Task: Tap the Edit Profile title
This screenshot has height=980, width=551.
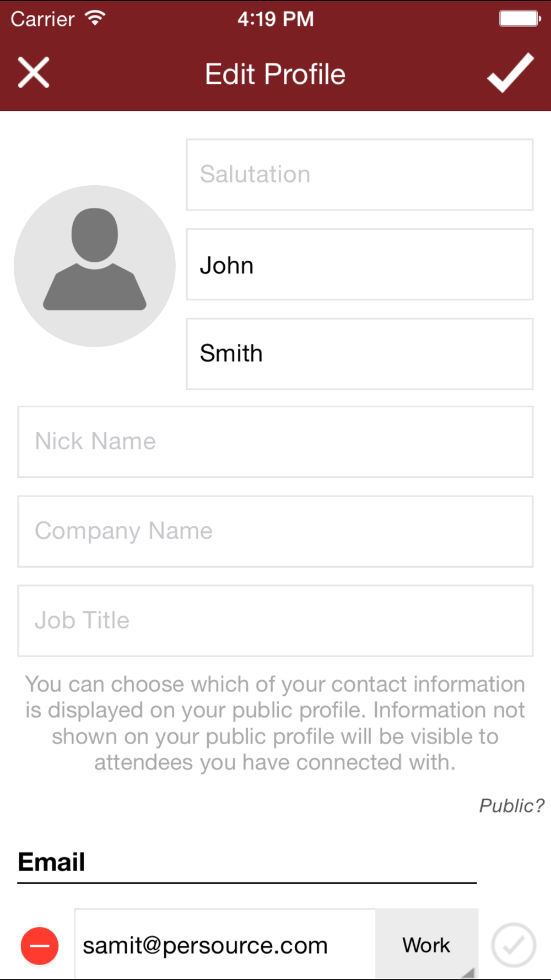Action: pyautogui.click(x=275, y=74)
